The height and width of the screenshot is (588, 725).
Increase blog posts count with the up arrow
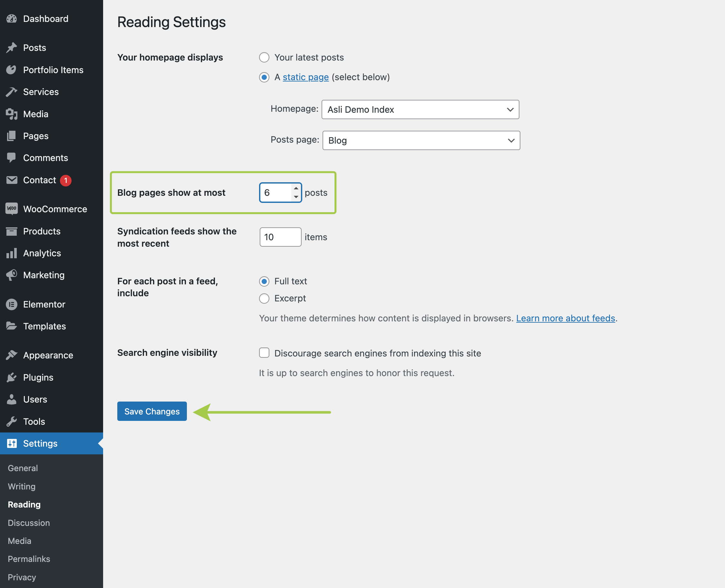pos(296,188)
